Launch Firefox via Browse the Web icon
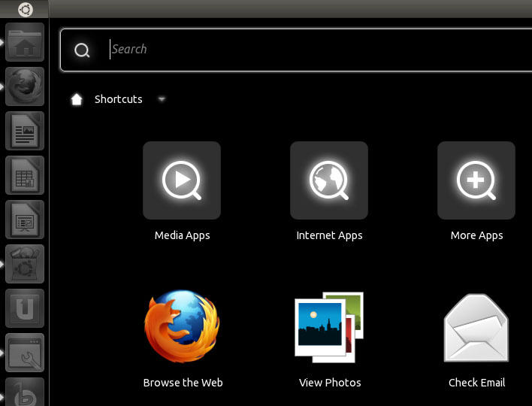 point(182,326)
